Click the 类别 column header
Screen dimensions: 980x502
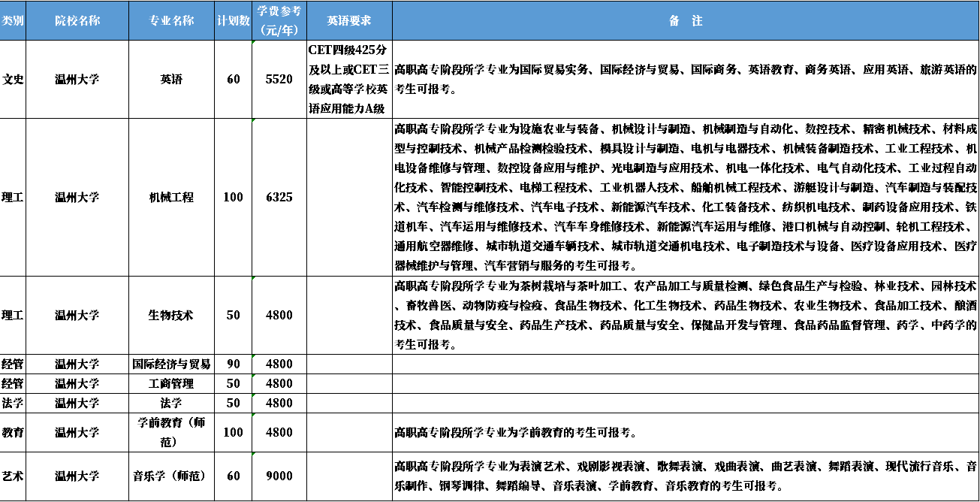pos(13,21)
